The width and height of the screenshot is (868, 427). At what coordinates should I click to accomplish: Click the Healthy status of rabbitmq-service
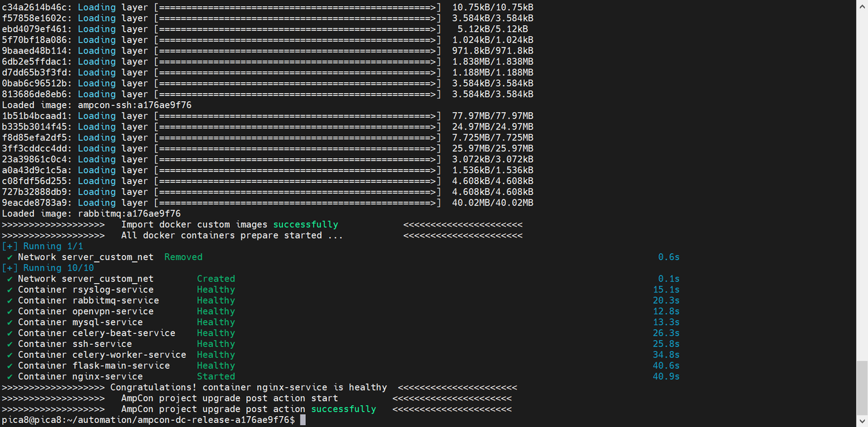pos(216,301)
